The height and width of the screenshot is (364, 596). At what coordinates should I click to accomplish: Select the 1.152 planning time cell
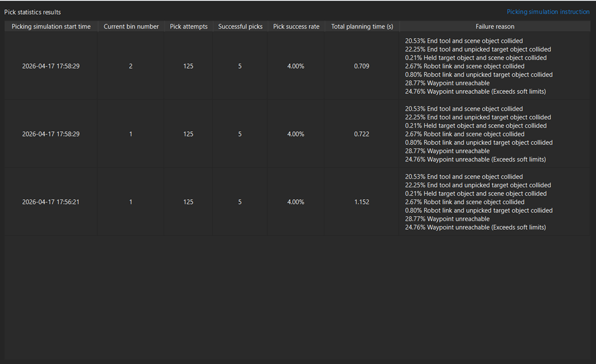[x=362, y=202]
